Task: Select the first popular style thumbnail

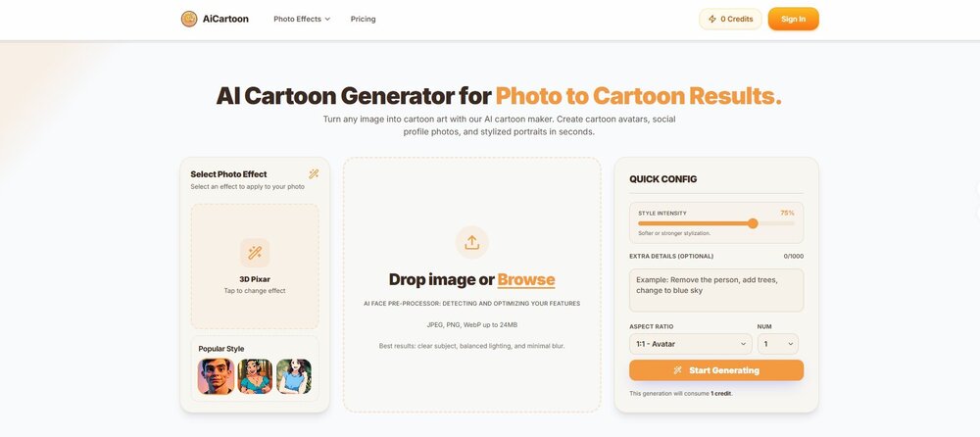Action: 216,376
